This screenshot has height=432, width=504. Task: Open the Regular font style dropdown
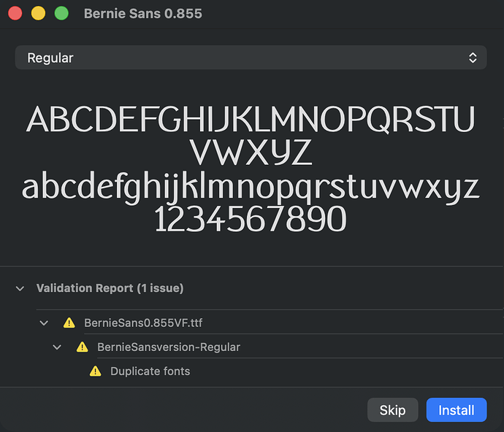pyautogui.click(x=251, y=58)
